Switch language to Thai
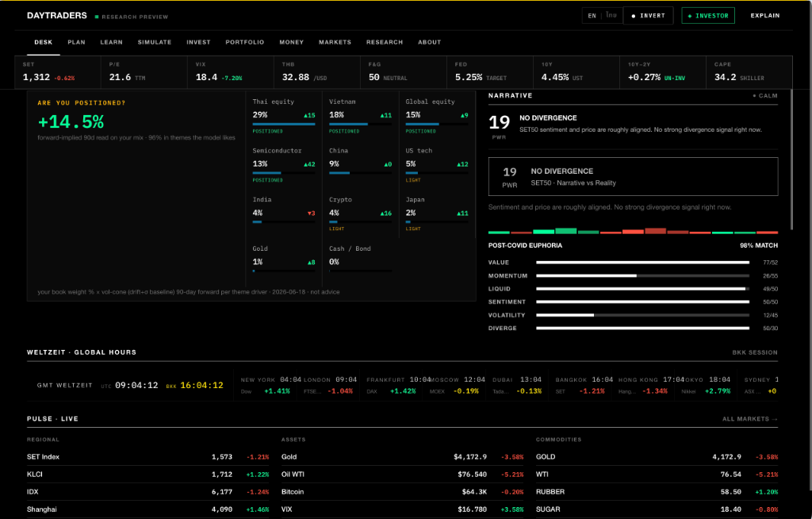812x519 pixels. click(611, 16)
